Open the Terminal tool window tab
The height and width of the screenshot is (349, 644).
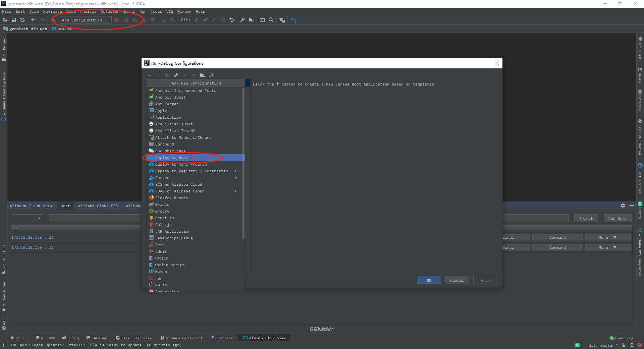[97, 338]
